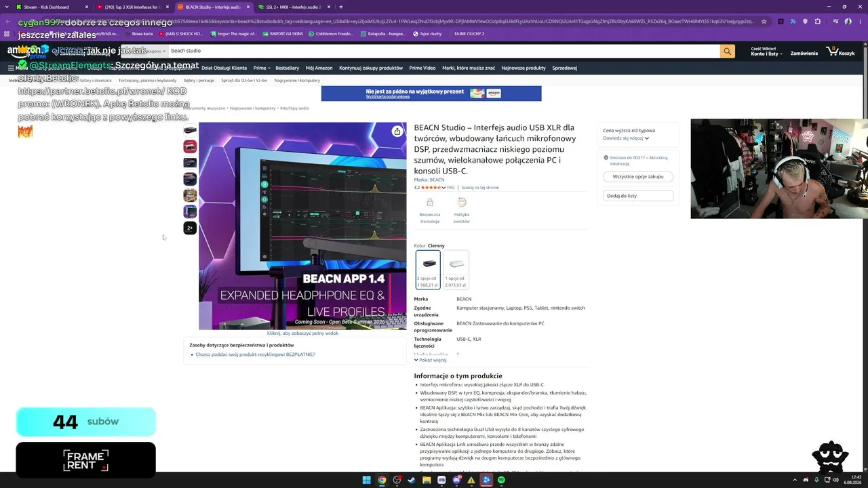Open the Koszyk shopping cart
868x488 pixels.
[x=841, y=52]
